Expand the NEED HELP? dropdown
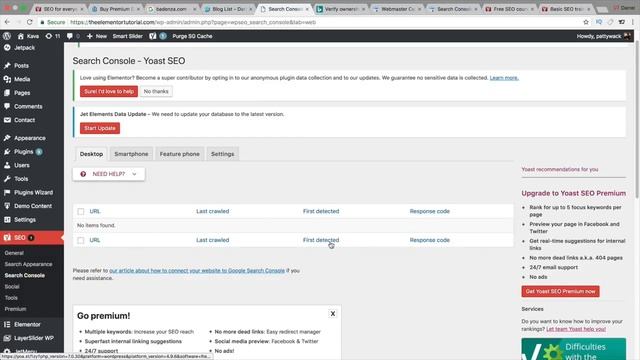 tap(109, 174)
